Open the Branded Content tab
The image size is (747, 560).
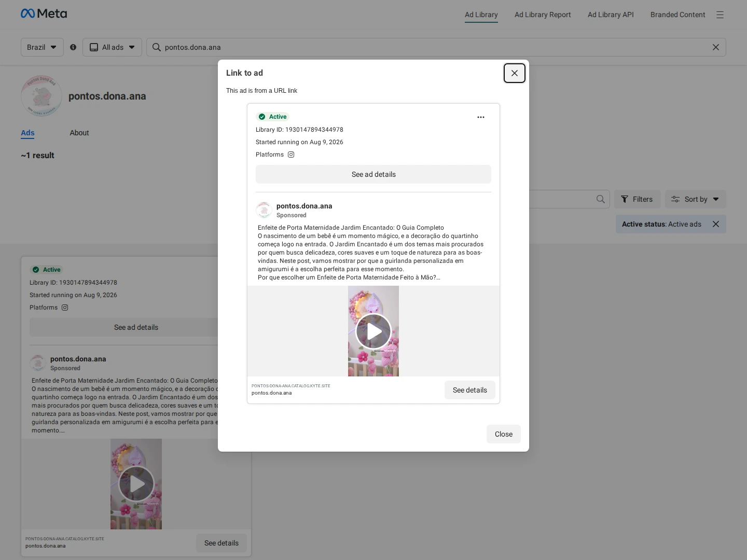[x=678, y=15]
